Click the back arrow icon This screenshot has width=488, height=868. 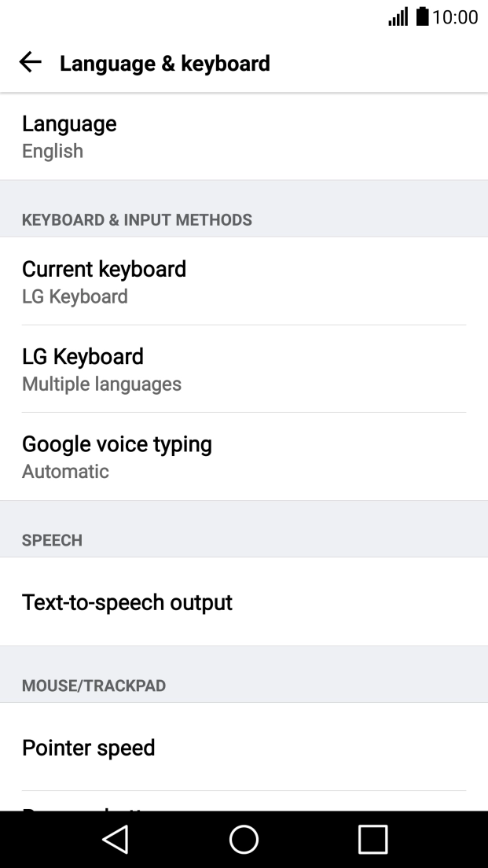pos(30,62)
